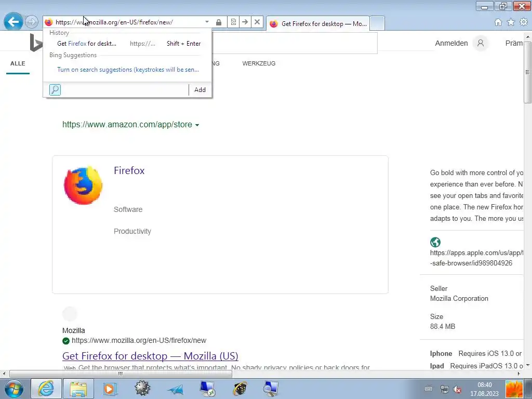532x399 pixels.
Task: Click the spiky gear taskbar icon
Action: coord(142,389)
